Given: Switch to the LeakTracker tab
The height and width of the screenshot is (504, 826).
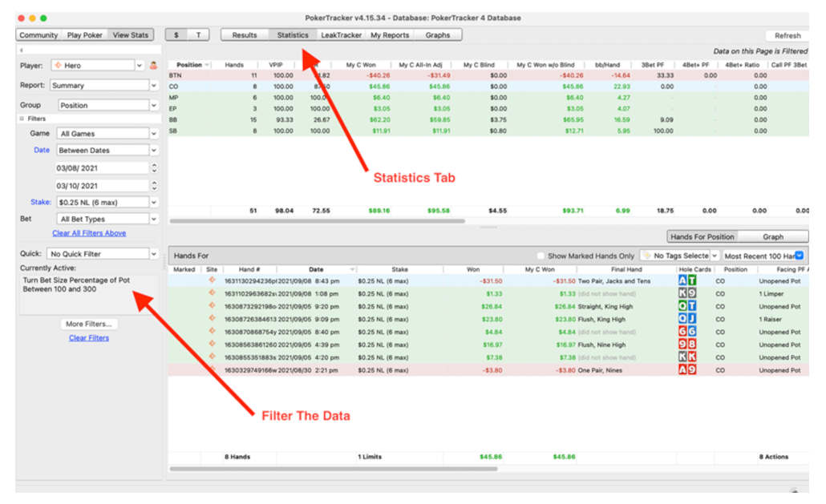Looking at the screenshot, I should coord(341,34).
